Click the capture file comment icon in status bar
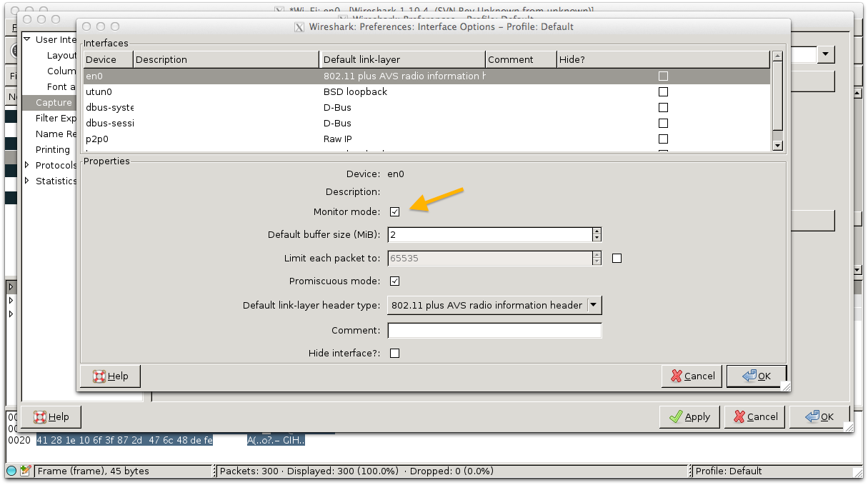The image size is (868, 485). [x=26, y=471]
